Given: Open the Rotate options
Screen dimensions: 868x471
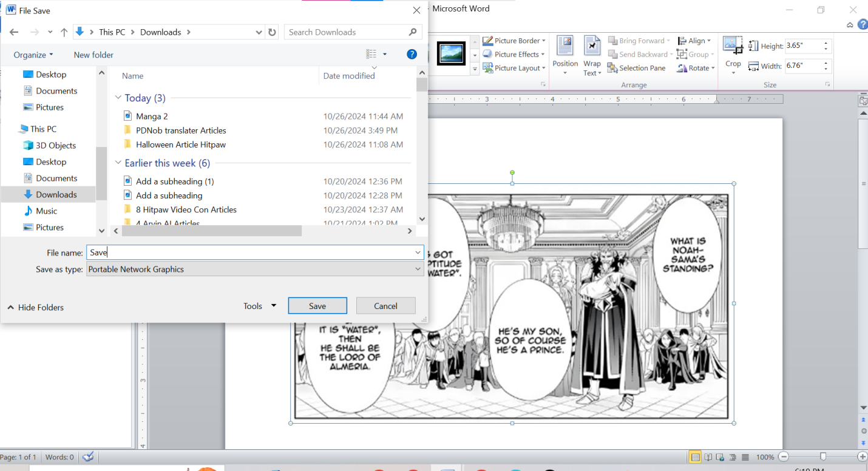Looking at the screenshot, I should (x=695, y=67).
